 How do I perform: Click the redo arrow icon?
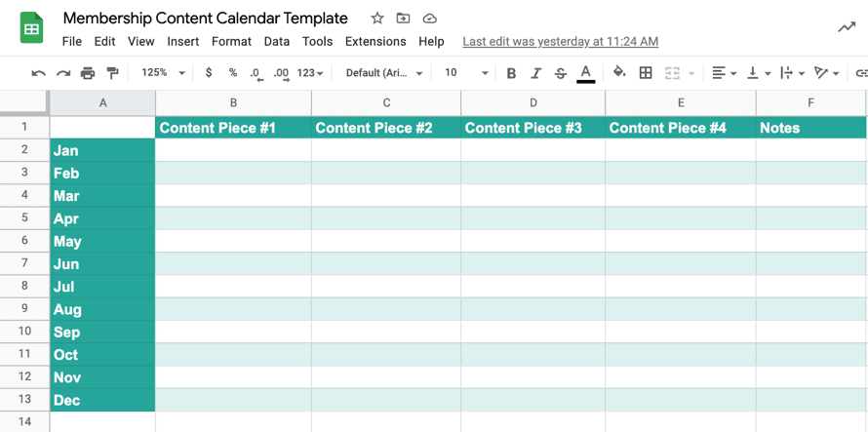pos(63,73)
